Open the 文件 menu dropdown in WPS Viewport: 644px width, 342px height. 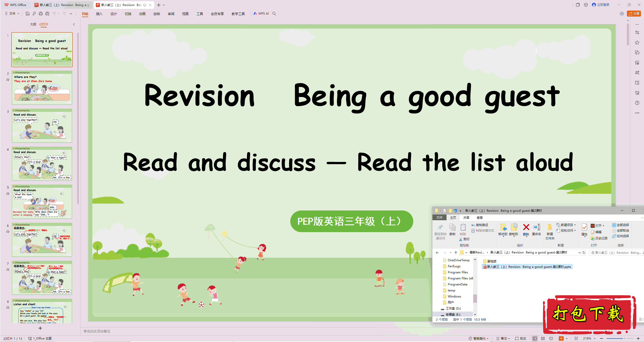12,14
